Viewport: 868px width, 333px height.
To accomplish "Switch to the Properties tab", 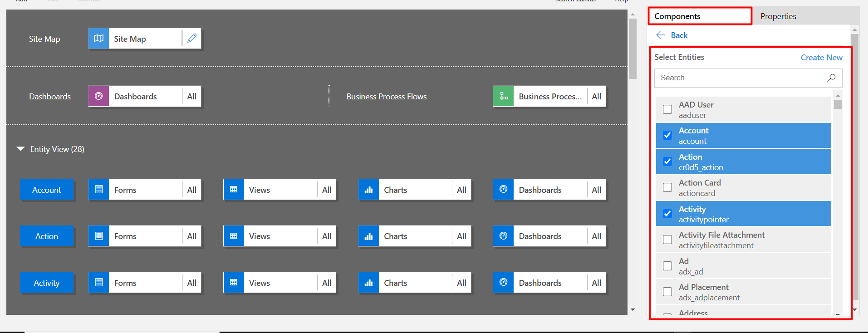I will (778, 16).
